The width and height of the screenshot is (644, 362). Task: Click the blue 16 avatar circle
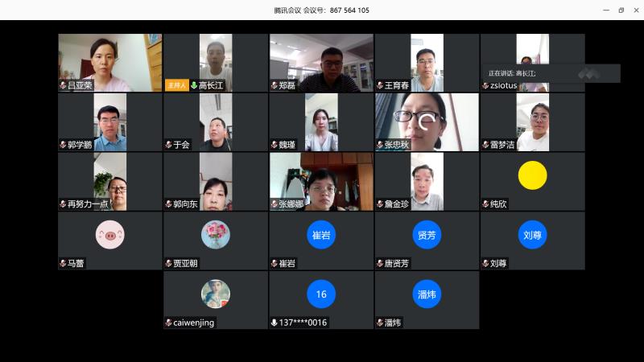321,294
